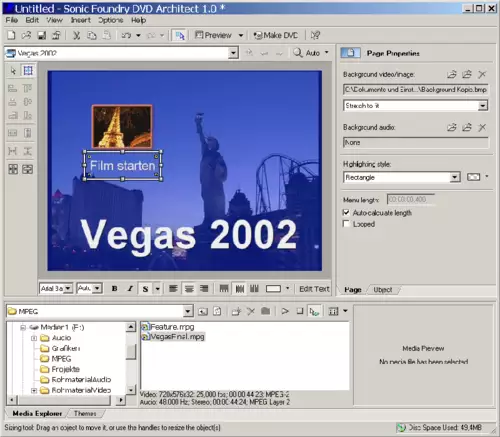The height and width of the screenshot is (437, 500).
Task: Open the Stretch to fit dropdown
Action: [482, 106]
